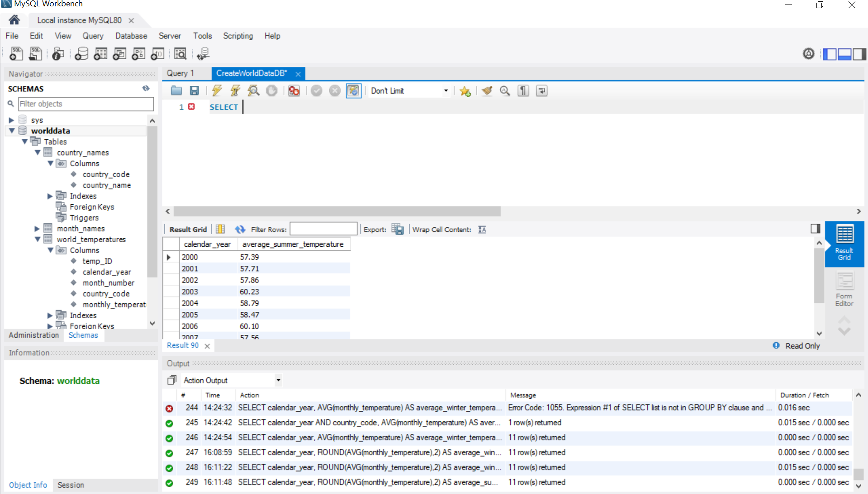Create a new SQL tab icon
The width and height of the screenshot is (868, 494).
click(16, 54)
